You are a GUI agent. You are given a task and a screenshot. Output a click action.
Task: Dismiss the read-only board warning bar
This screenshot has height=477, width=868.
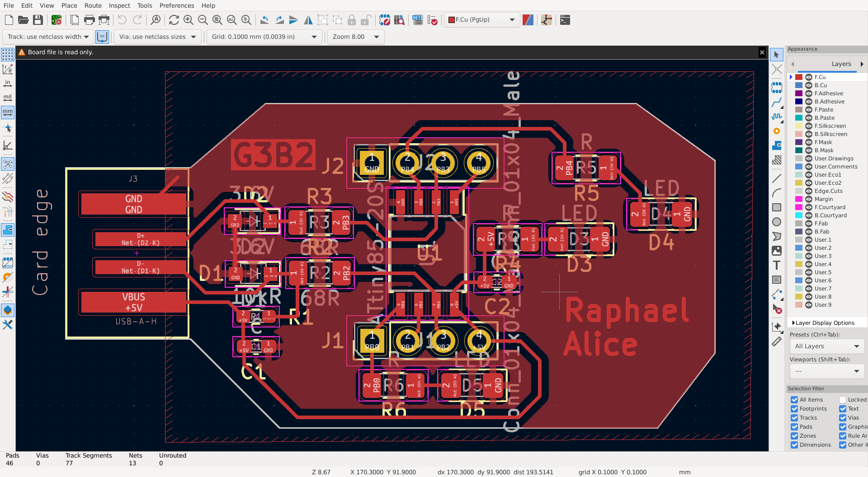coord(762,52)
